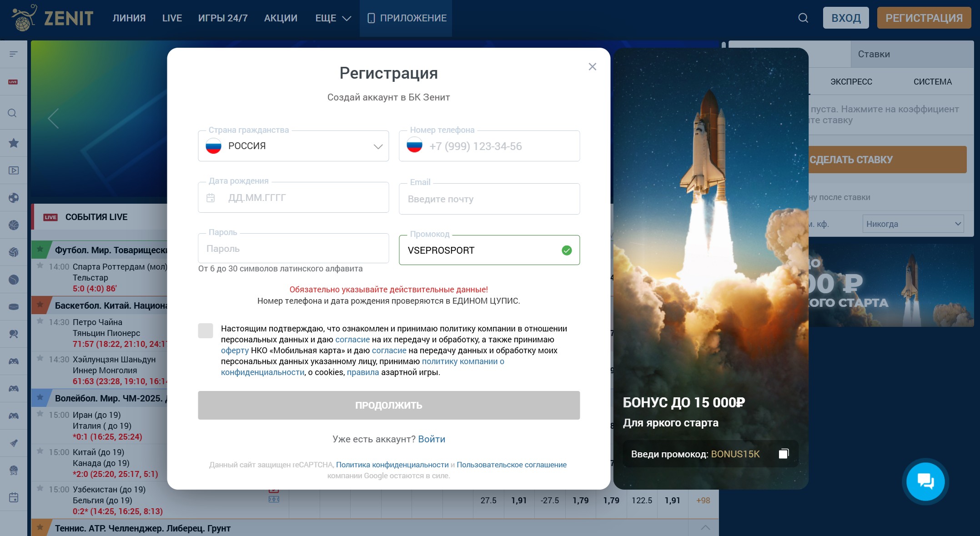Copy the BONUS15K promo code
This screenshot has width=980, height=536.
(784, 453)
